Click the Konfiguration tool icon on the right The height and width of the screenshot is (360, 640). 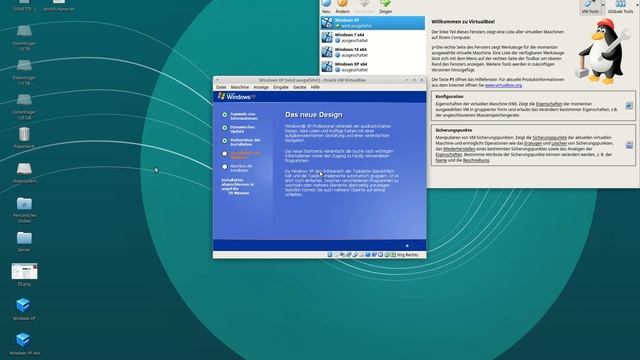point(629,106)
